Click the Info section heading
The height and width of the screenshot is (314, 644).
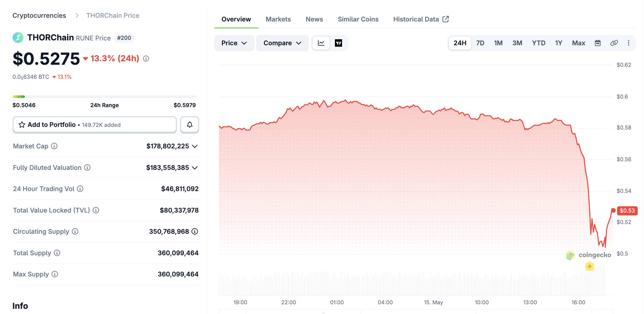(x=20, y=306)
